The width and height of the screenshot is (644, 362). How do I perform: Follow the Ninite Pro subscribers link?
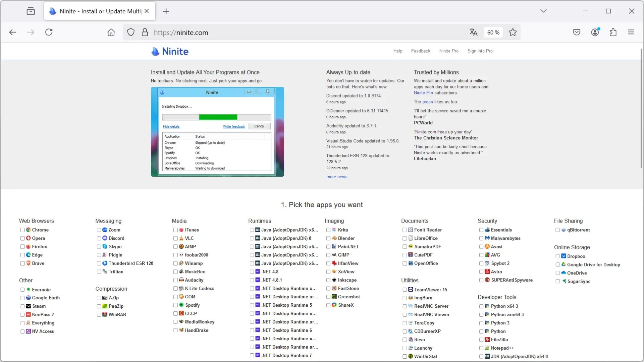point(423,93)
